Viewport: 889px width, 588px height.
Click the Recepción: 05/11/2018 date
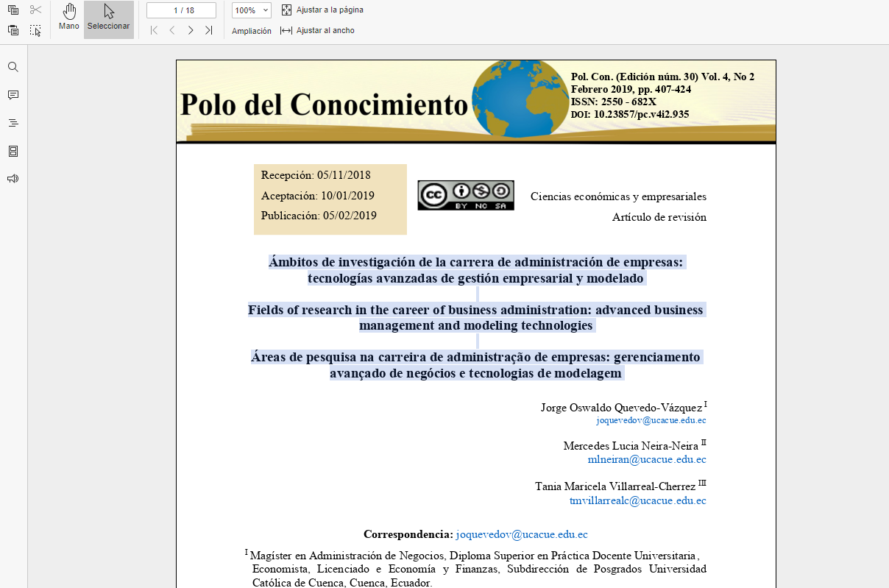pos(316,175)
